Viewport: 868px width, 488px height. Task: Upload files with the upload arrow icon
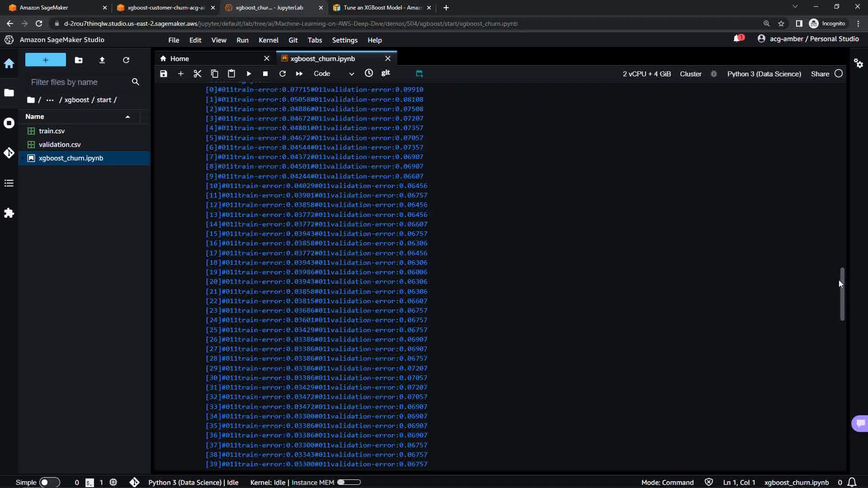pyautogui.click(x=102, y=60)
